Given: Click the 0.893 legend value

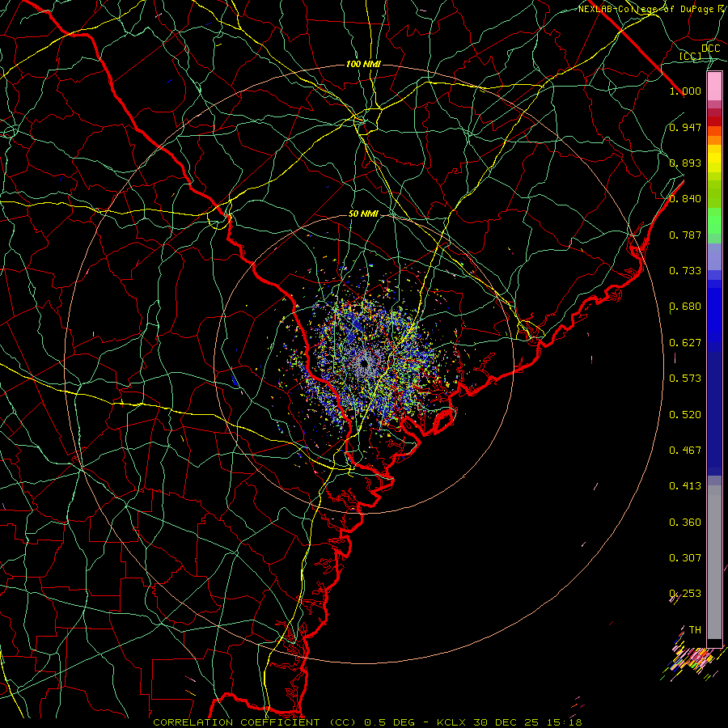Looking at the screenshot, I should pos(685,163).
